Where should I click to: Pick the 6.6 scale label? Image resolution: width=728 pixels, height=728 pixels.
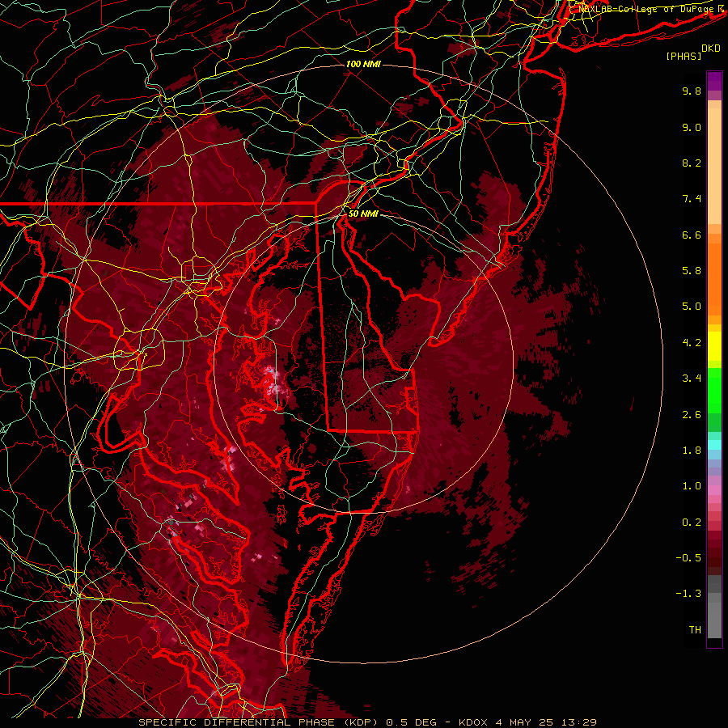(692, 235)
